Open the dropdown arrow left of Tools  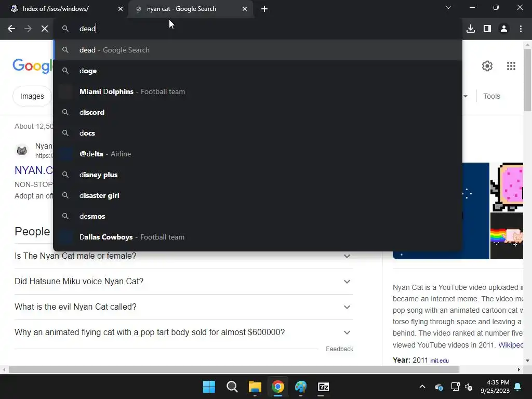pyautogui.click(x=465, y=96)
